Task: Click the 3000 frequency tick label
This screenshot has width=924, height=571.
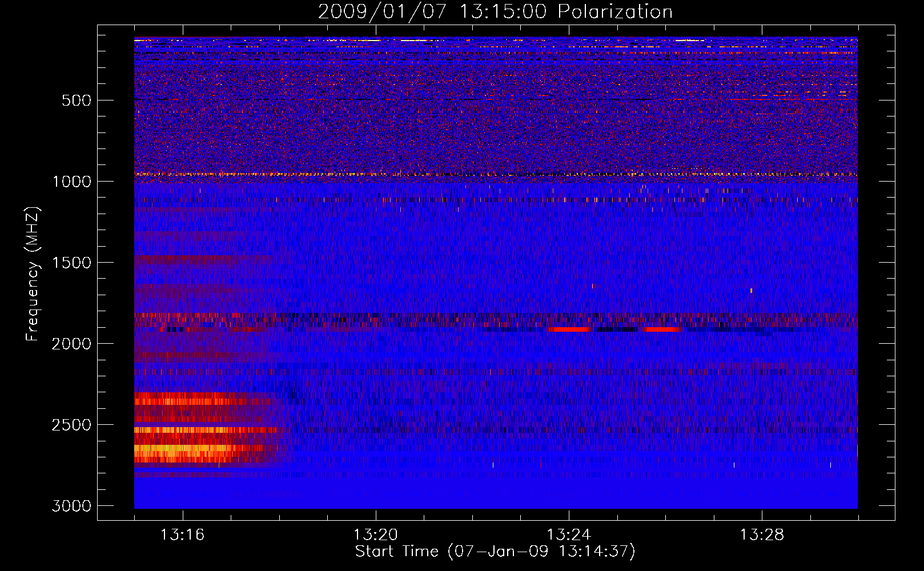Action: click(x=71, y=506)
